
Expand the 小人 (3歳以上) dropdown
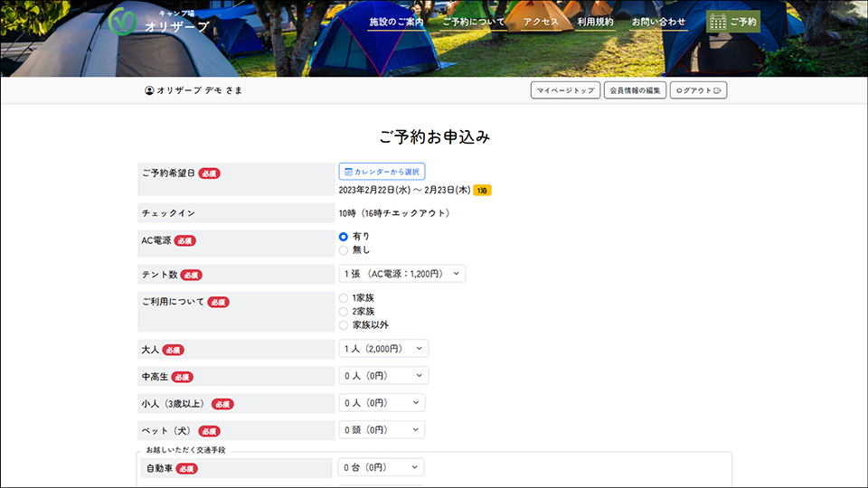(382, 403)
